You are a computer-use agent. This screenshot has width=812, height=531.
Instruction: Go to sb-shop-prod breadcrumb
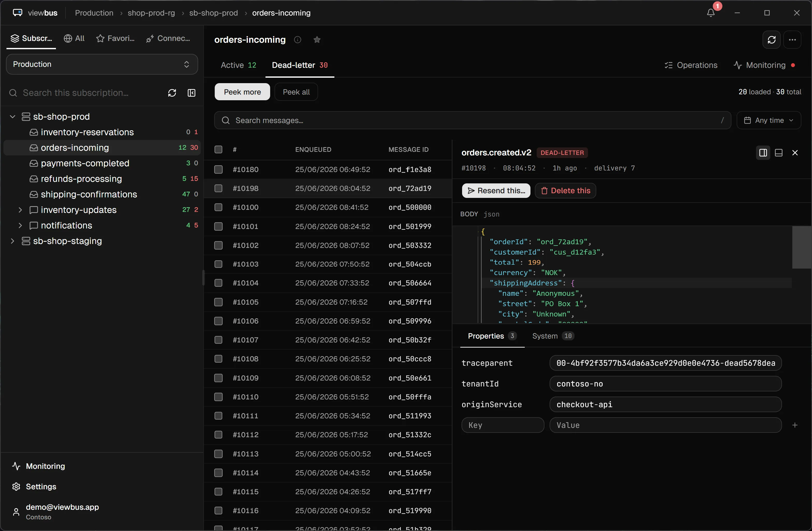(213, 13)
